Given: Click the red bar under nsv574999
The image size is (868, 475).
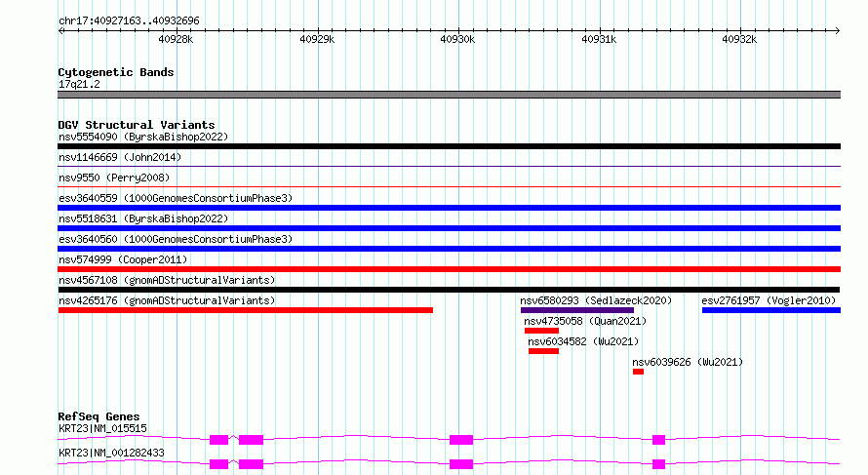Looking at the screenshot, I should point(449,269).
